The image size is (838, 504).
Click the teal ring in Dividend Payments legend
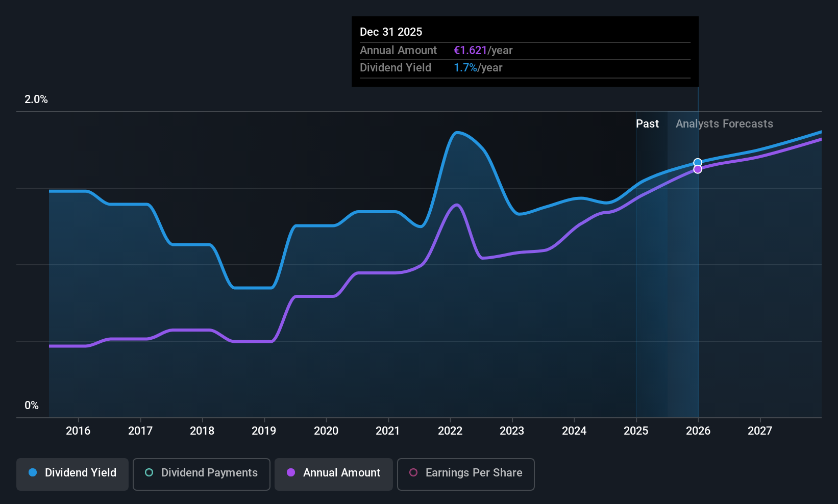[x=149, y=472]
